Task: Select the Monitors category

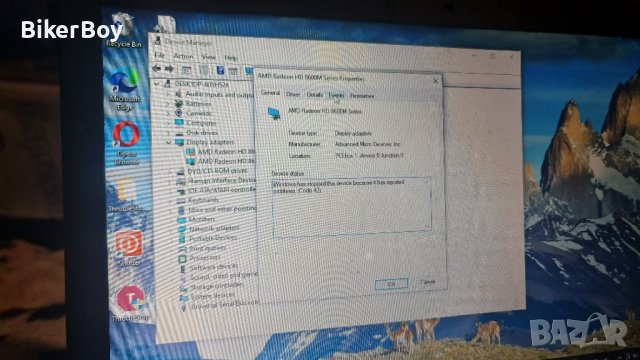Action: tap(202, 219)
